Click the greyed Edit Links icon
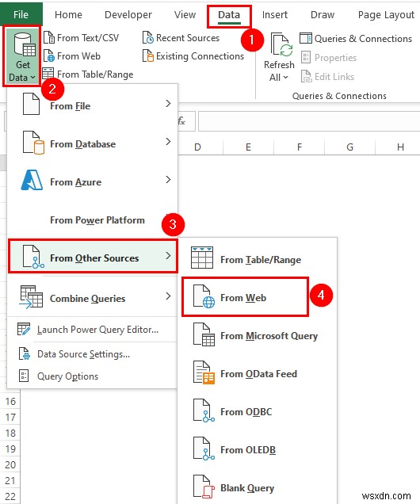This screenshot has height=504, width=420. 306,77
